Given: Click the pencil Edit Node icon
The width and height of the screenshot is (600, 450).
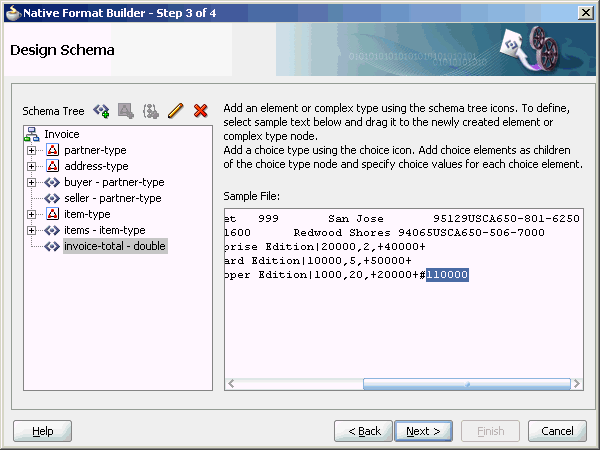Looking at the screenshot, I should 176,111.
